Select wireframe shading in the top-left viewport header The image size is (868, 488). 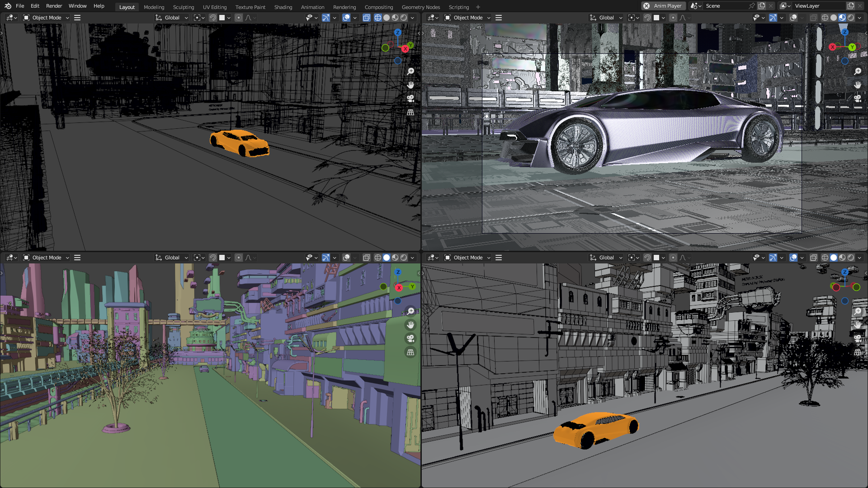pyautogui.click(x=378, y=18)
